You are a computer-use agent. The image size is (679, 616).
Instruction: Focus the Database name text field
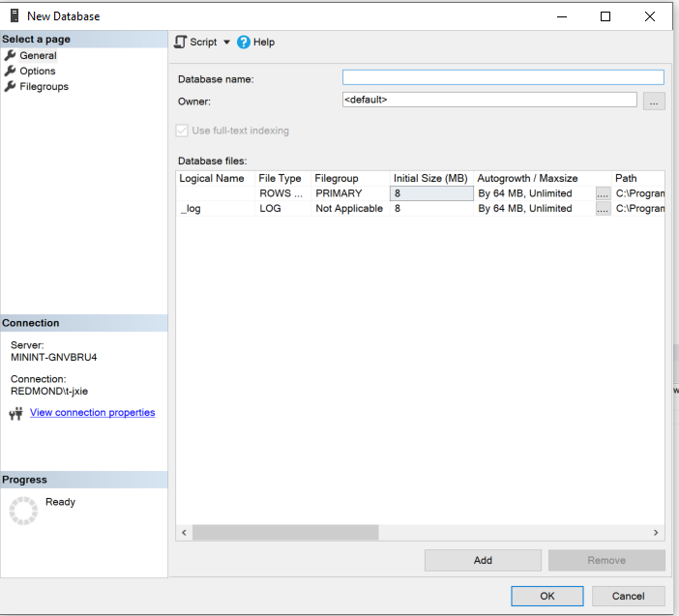point(503,78)
